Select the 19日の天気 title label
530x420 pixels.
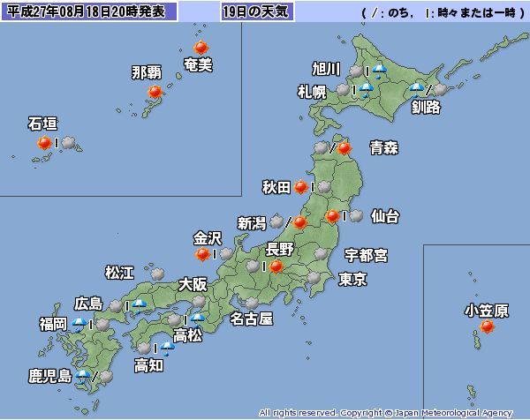[257, 12]
